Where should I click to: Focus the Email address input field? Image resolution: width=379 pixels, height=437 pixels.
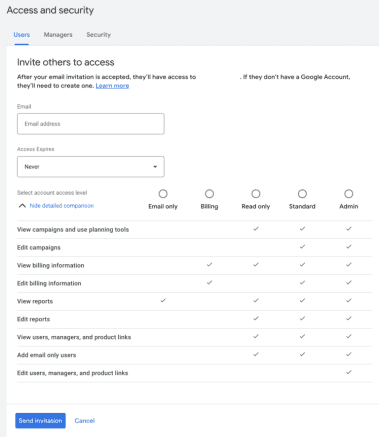[x=91, y=124]
